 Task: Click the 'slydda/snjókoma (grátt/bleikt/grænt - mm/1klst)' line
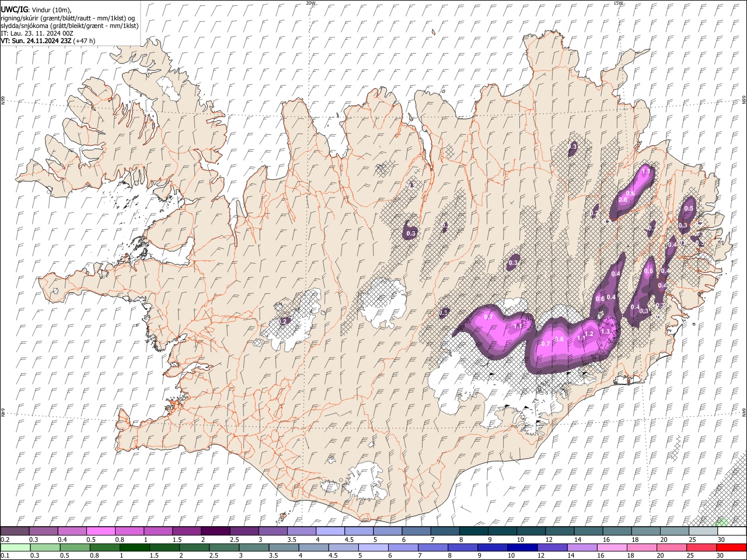69,26
